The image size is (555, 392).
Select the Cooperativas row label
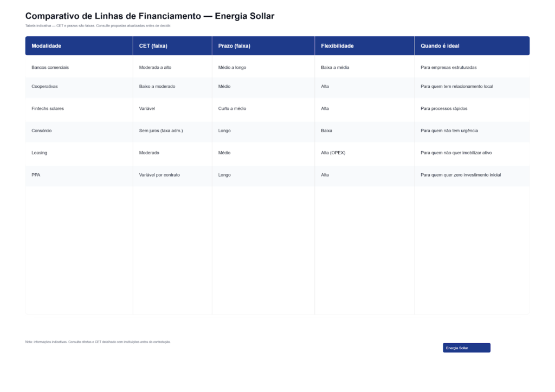[45, 87]
